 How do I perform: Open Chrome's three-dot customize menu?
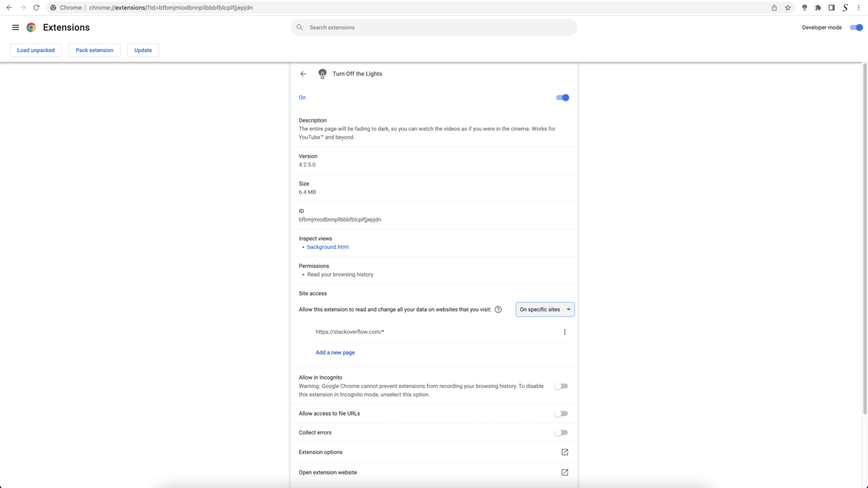point(858,7)
